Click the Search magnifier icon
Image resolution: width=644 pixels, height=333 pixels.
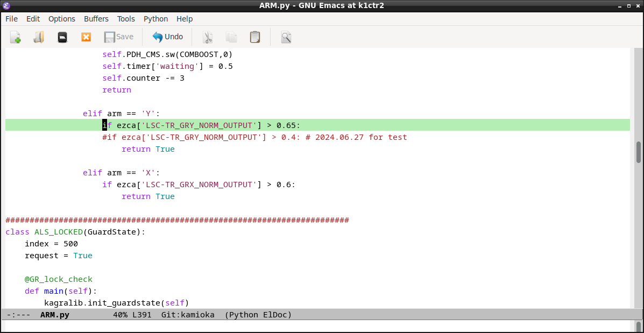point(286,37)
